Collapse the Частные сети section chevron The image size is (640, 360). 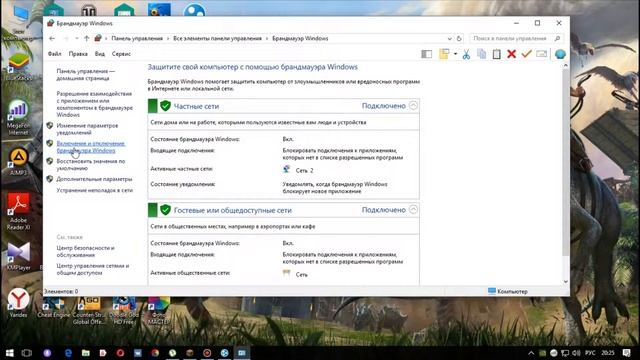(x=413, y=106)
